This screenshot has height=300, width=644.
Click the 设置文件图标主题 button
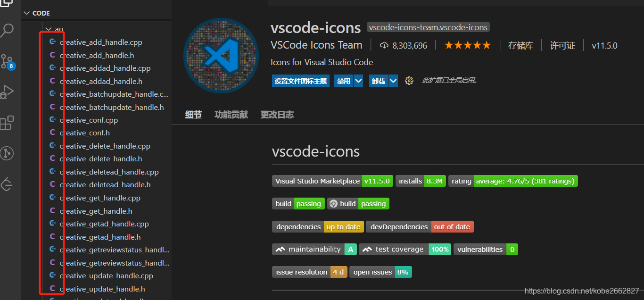pyautogui.click(x=300, y=81)
